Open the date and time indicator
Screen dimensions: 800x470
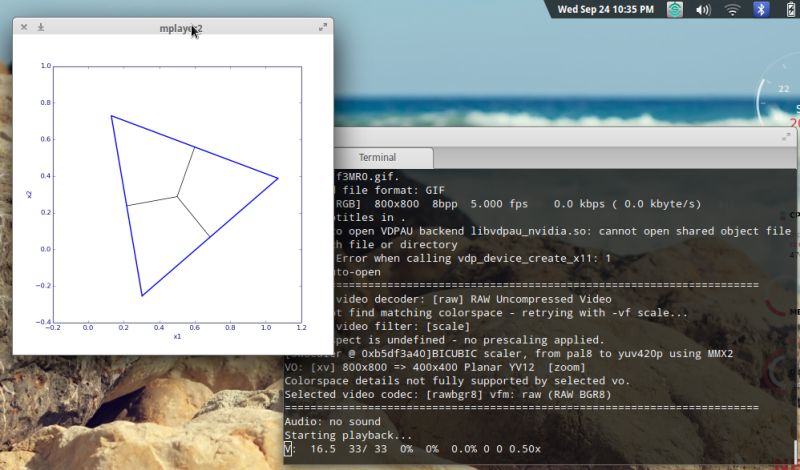(605, 9)
